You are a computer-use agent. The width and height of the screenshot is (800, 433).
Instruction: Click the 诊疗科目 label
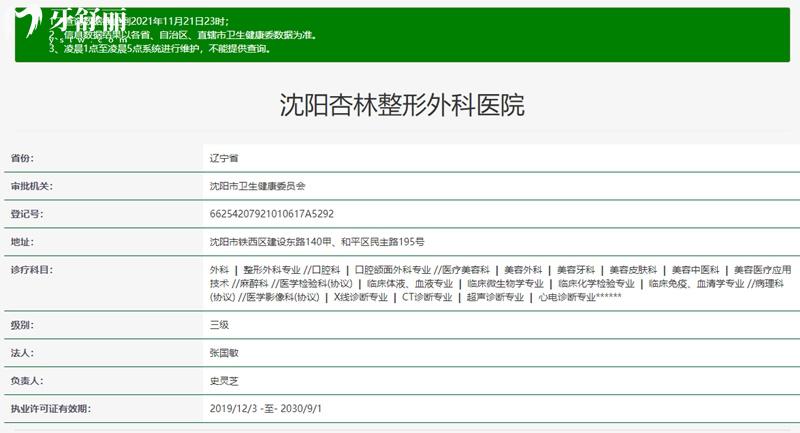32,270
